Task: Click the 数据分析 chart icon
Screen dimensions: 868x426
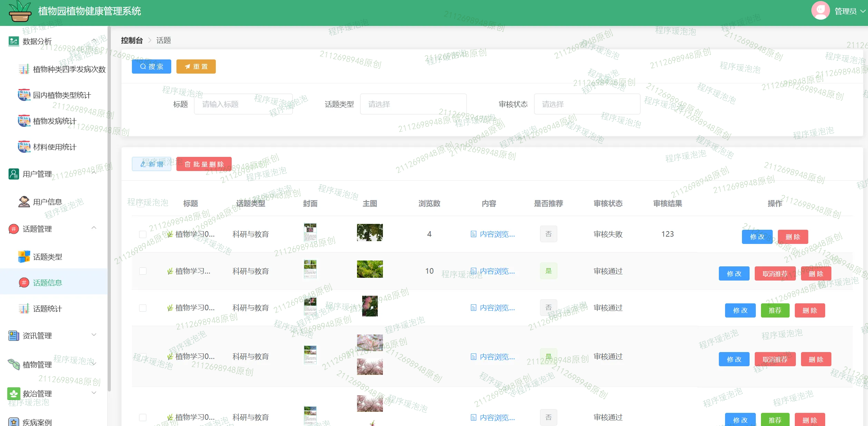Action: pyautogui.click(x=13, y=41)
